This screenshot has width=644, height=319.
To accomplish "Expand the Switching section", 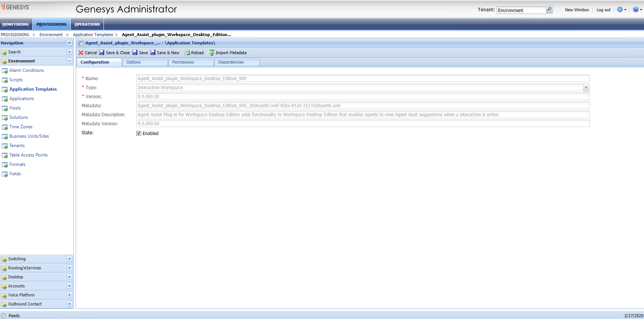I will click(69, 259).
